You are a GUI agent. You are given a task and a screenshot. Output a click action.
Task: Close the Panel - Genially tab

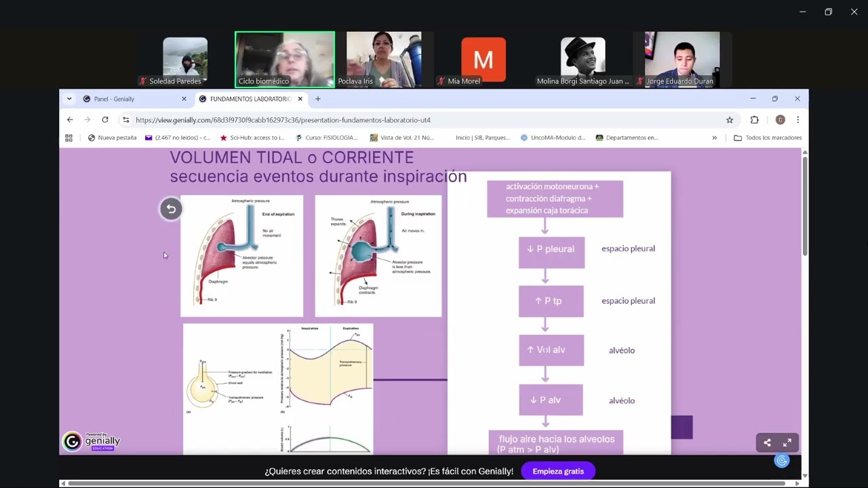pyautogui.click(x=184, y=99)
